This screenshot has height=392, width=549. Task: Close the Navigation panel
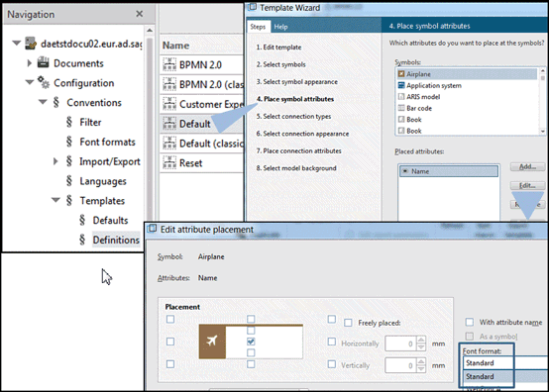pyautogui.click(x=140, y=14)
